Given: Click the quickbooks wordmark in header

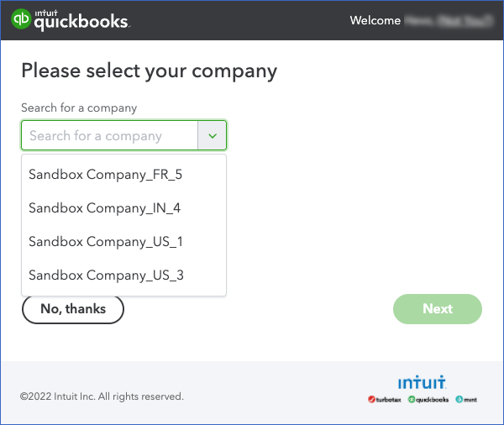Looking at the screenshot, I should click(x=82, y=24).
